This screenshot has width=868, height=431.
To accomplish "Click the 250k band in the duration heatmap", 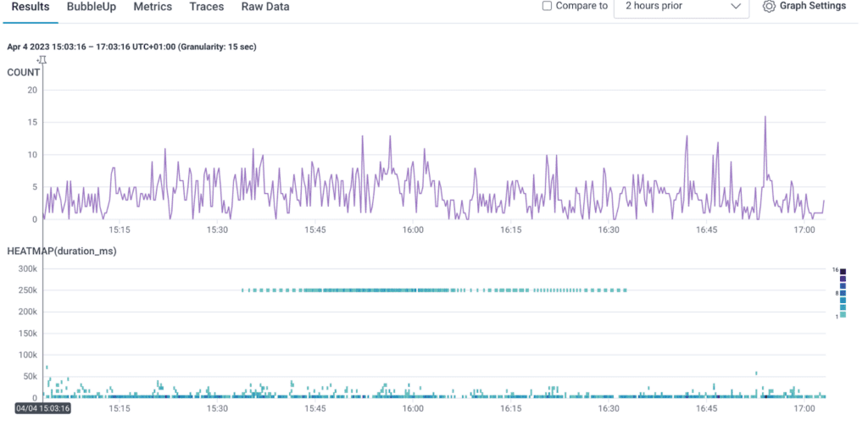I will pos(433,290).
